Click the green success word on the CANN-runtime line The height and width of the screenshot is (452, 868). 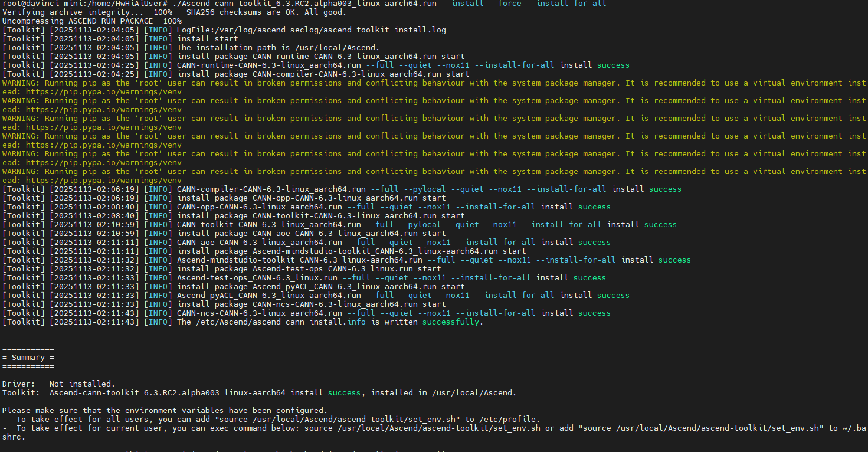[x=613, y=65]
